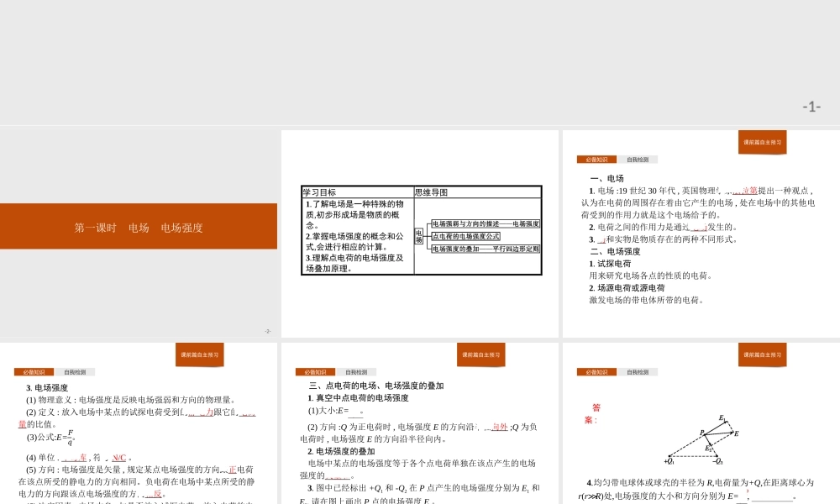The image size is (840, 504).
Task: Select the 必备知识 tab on the bottom-right slide
Action: 597,370
